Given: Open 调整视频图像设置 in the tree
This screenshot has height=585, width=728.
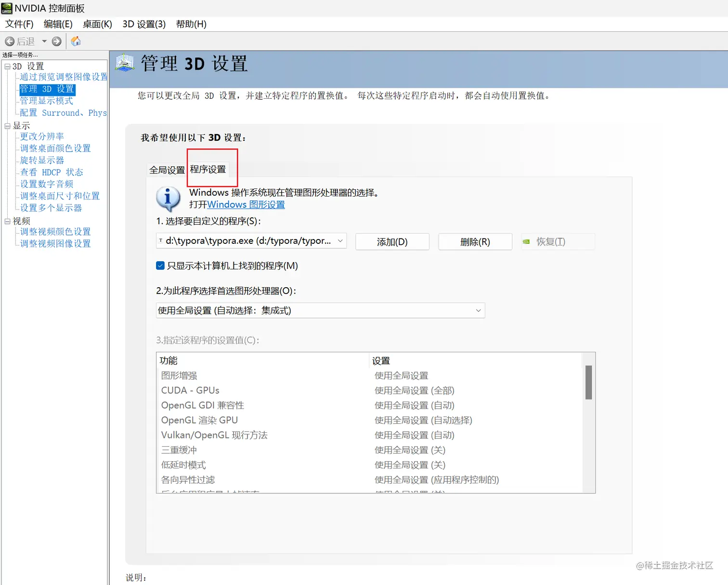Looking at the screenshot, I should click(x=55, y=244).
